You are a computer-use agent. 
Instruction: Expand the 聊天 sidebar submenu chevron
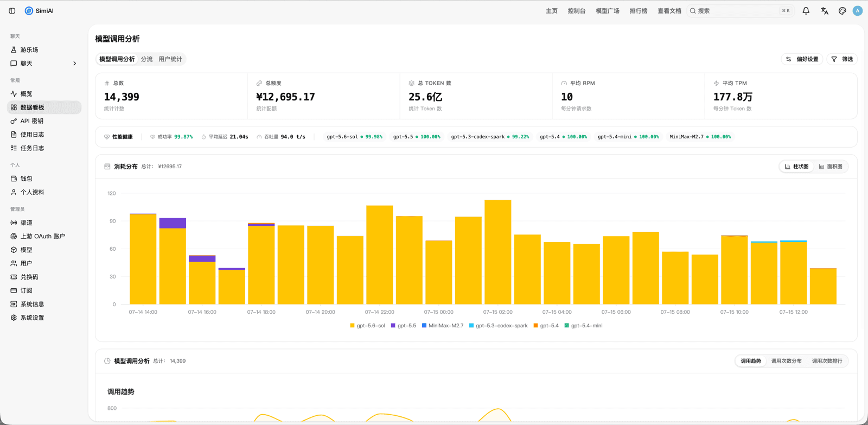[75, 64]
